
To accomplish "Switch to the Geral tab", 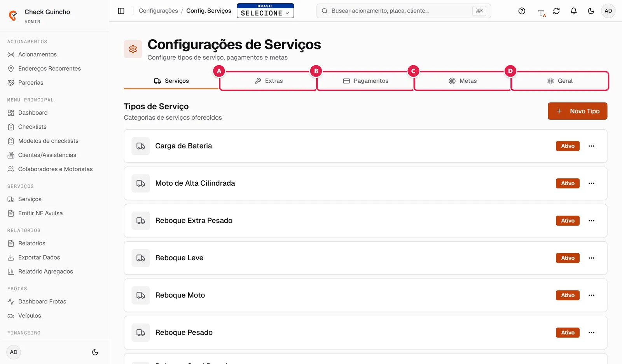I will pos(560,81).
